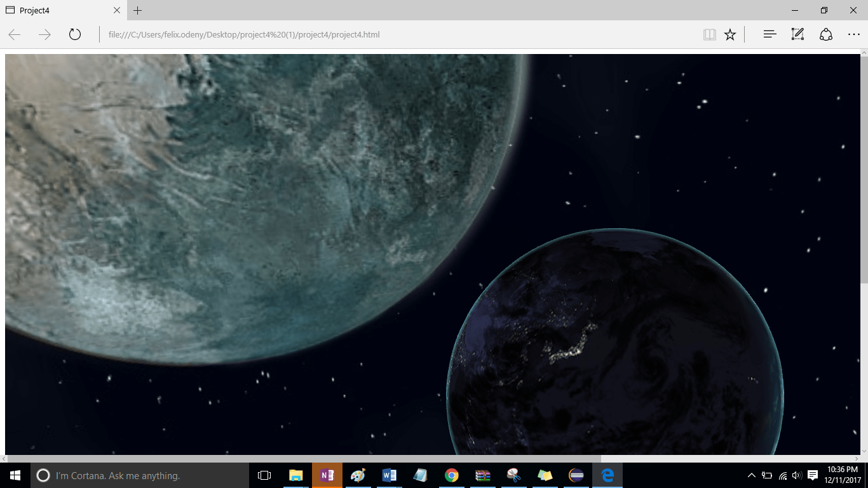Check battery status icon
This screenshot has height=488, width=868.
[x=767, y=475]
